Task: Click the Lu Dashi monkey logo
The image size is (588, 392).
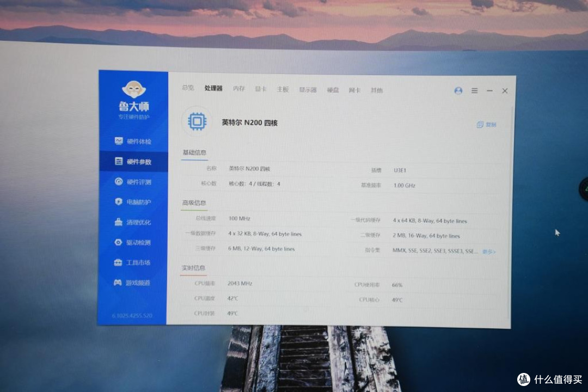Action: point(134,89)
